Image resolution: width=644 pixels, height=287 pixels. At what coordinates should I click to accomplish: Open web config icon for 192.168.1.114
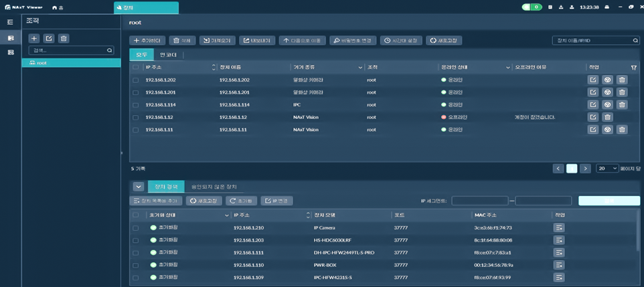607,105
